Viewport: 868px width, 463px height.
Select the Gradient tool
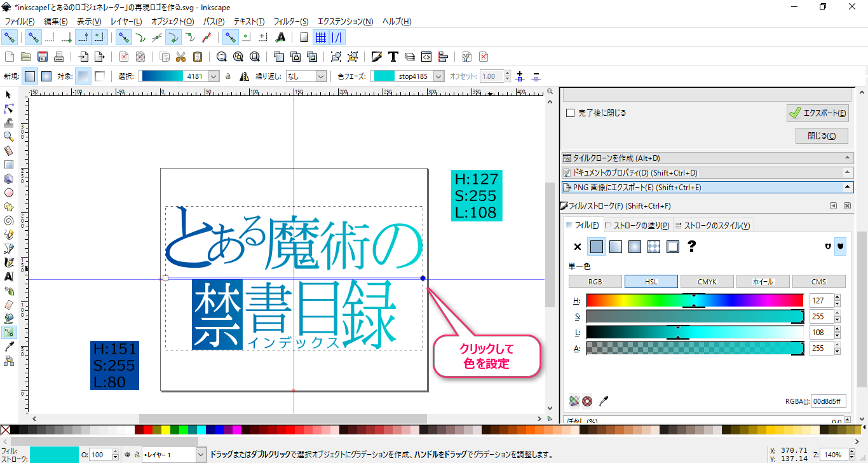coord(9,332)
